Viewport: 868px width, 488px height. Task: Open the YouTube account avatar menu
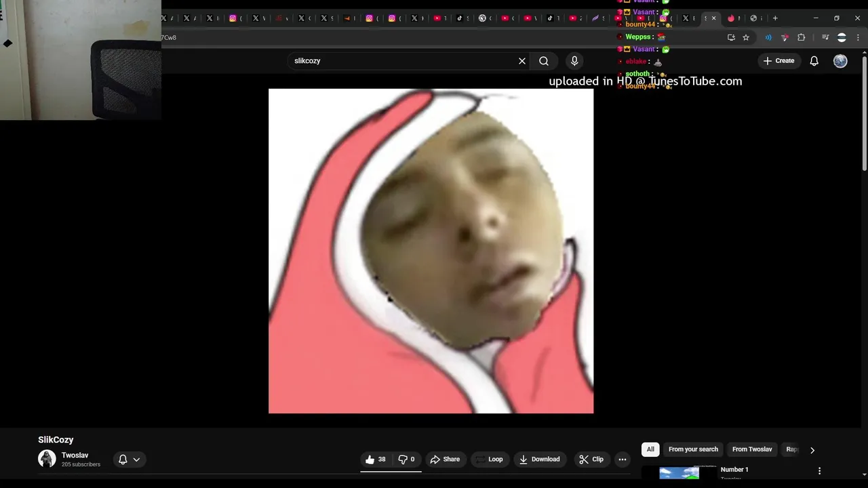840,61
